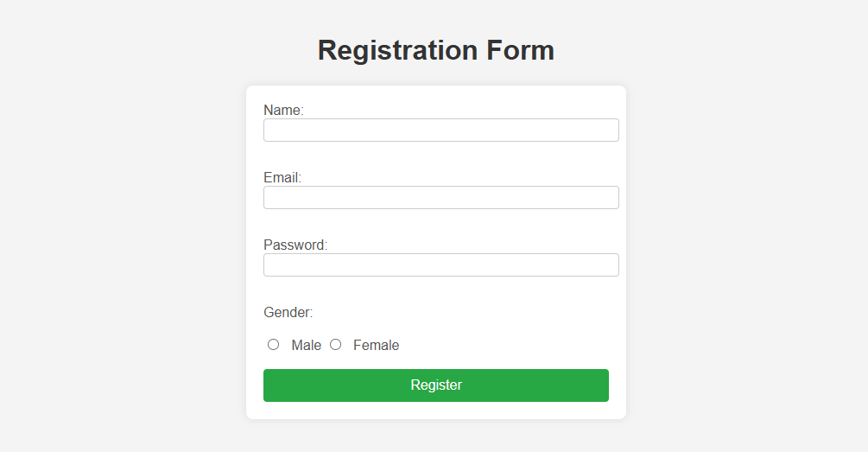
Task: Click the "Gender:" label text
Action: pyautogui.click(x=288, y=313)
